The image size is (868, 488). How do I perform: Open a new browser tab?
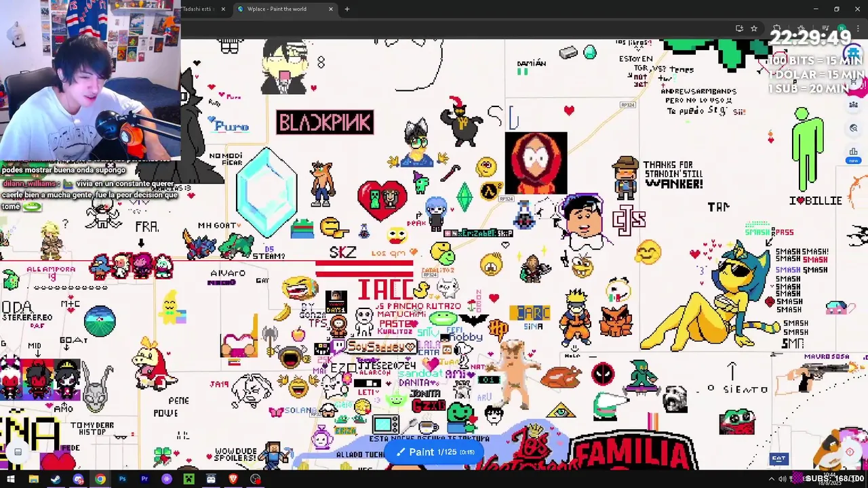click(347, 9)
